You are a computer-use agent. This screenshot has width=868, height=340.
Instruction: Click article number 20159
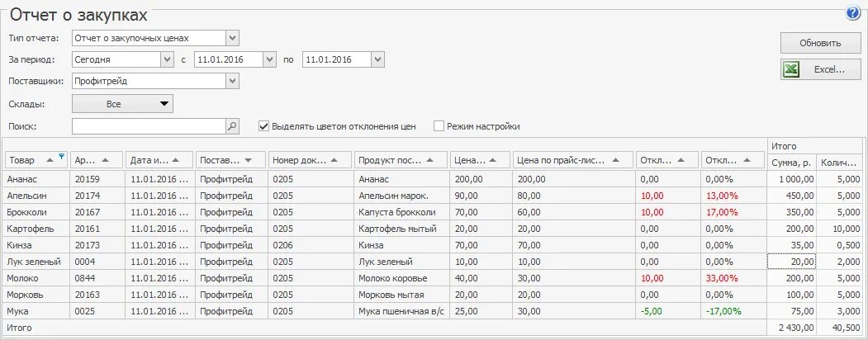[x=87, y=179]
